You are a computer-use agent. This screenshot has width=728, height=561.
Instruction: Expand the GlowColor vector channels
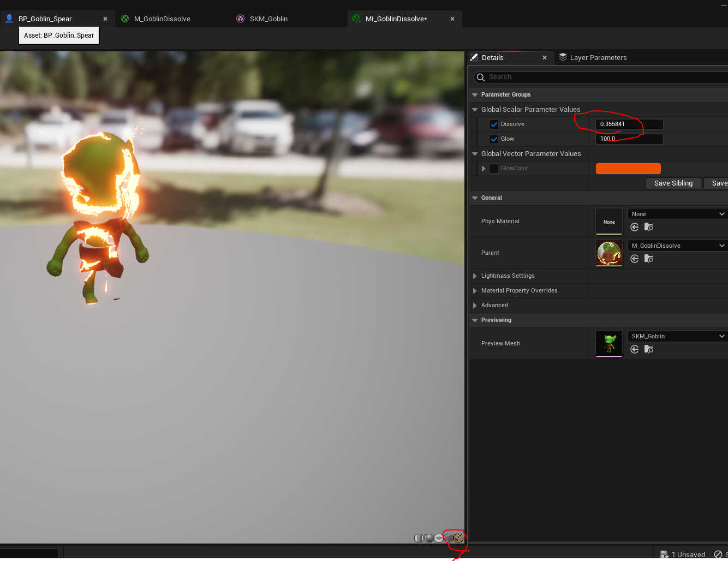coord(484,169)
